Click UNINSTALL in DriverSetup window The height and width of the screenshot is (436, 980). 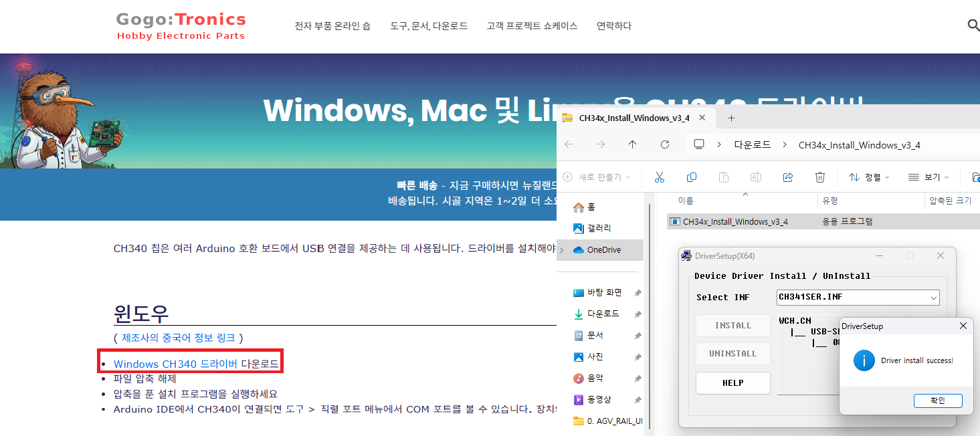733,354
